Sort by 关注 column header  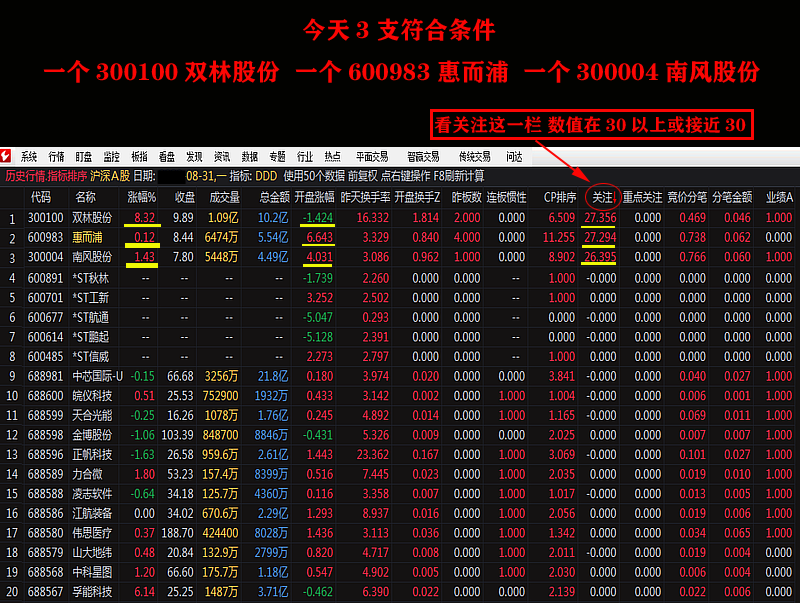coord(602,197)
